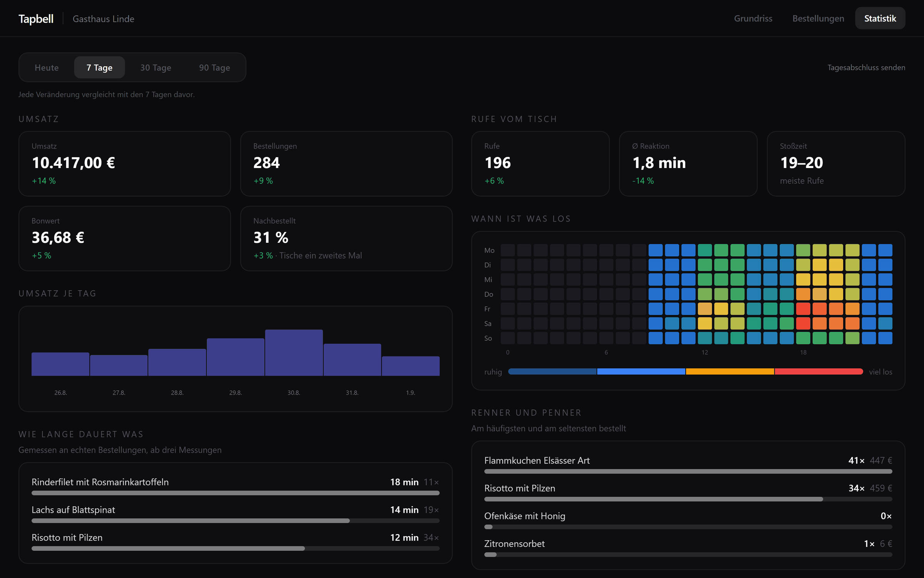Select the revenue bar for 1.9.
This screenshot has height=578, width=924.
tap(411, 366)
